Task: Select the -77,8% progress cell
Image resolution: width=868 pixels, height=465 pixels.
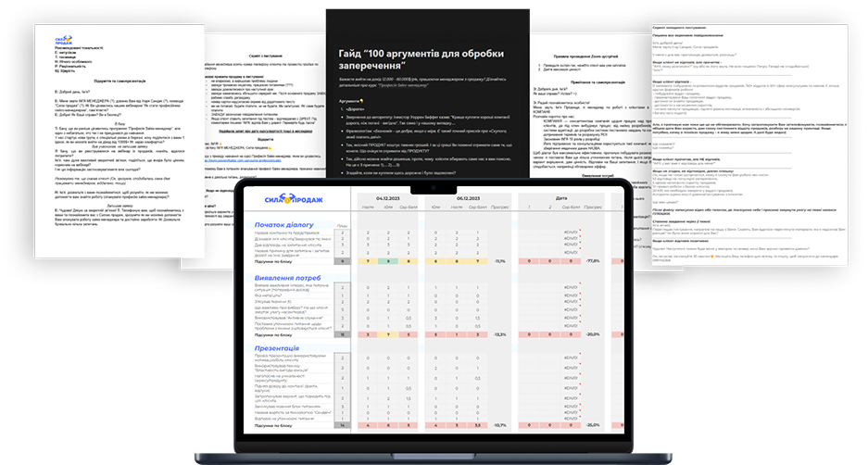Action: click(x=592, y=260)
